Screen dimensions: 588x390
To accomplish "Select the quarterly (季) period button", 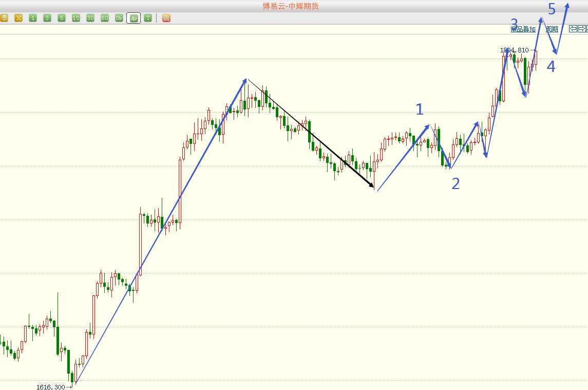I will [4, 18].
